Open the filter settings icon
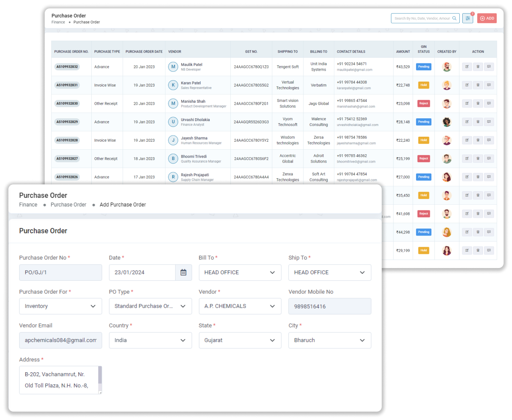This screenshot has height=420, width=512. tap(467, 18)
